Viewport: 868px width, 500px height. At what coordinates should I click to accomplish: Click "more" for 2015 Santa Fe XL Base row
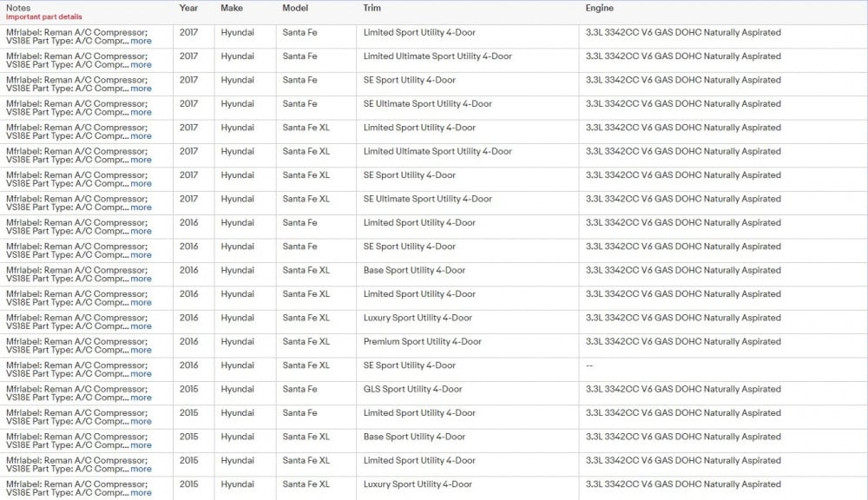[x=141, y=445]
